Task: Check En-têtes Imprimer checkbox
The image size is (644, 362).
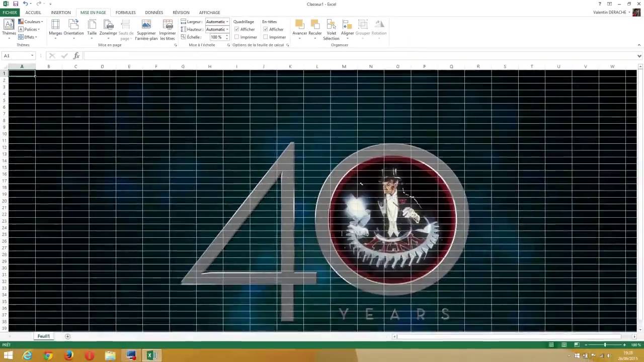Action: [x=266, y=37]
